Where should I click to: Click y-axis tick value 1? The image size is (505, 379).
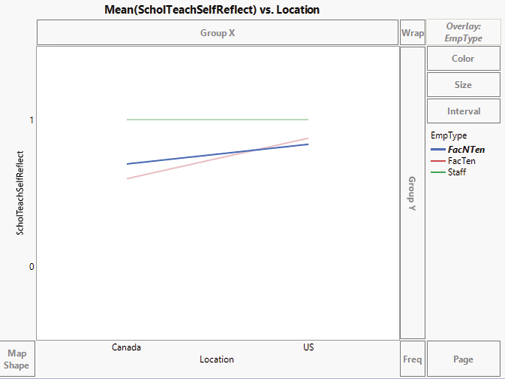tap(32, 120)
